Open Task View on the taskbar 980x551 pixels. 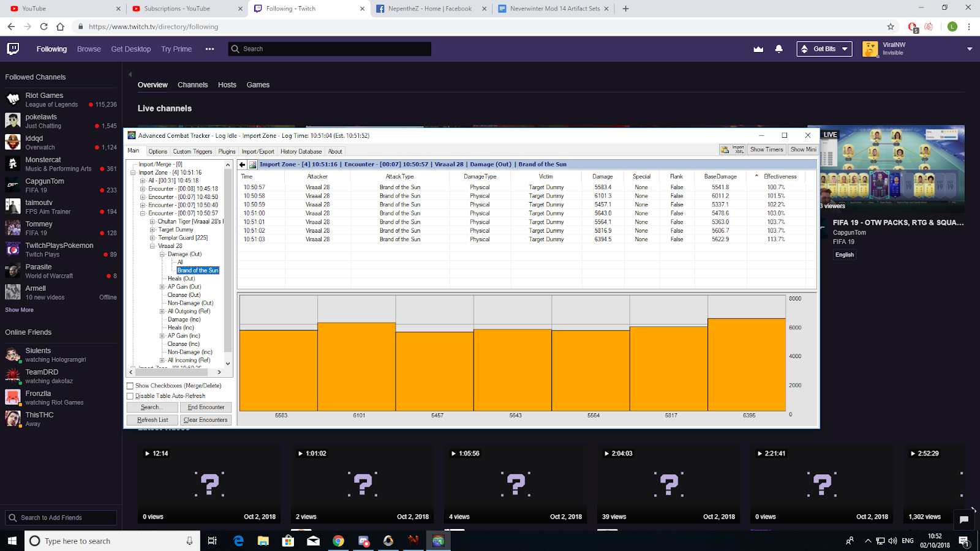[x=213, y=541]
